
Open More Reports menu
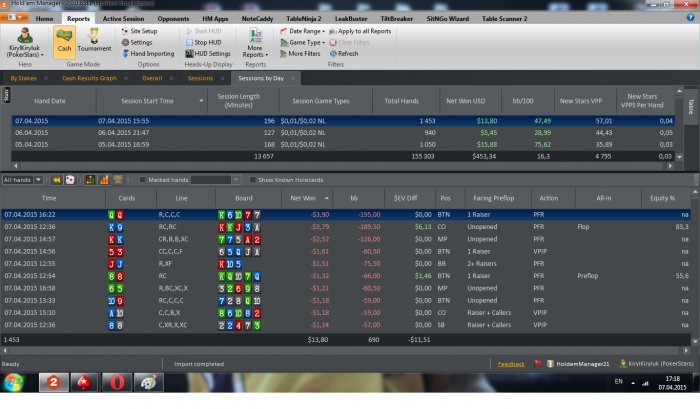tap(255, 43)
